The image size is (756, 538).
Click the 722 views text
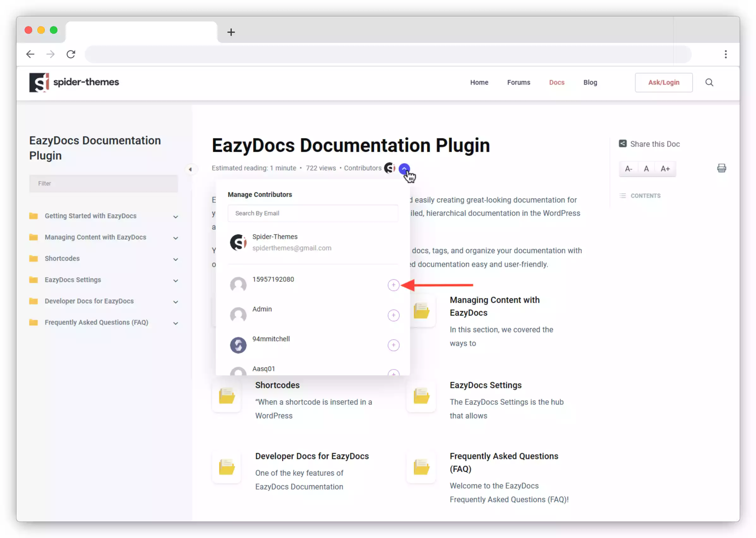coord(320,168)
